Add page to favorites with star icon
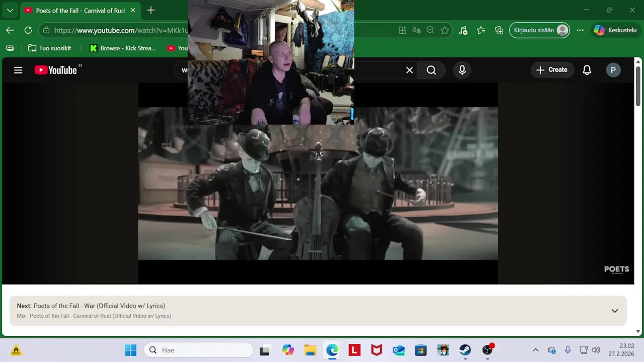644x362 pixels. click(445, 30)
